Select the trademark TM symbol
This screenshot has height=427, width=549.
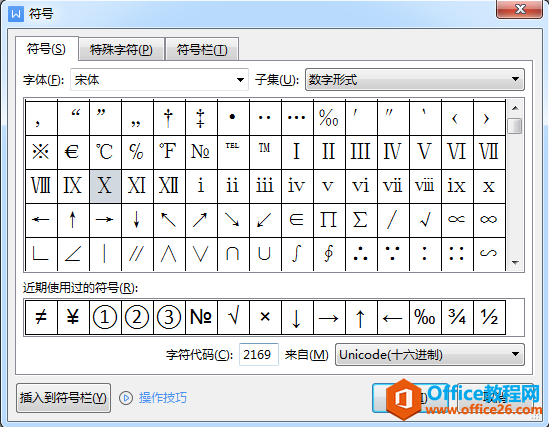pyautogui.click(x=265, y=152)
